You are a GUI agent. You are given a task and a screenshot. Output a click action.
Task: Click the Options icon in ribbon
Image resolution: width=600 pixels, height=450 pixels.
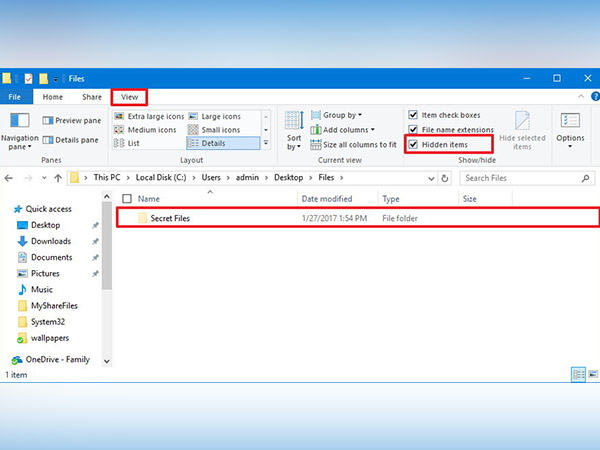tap(570, 128)
